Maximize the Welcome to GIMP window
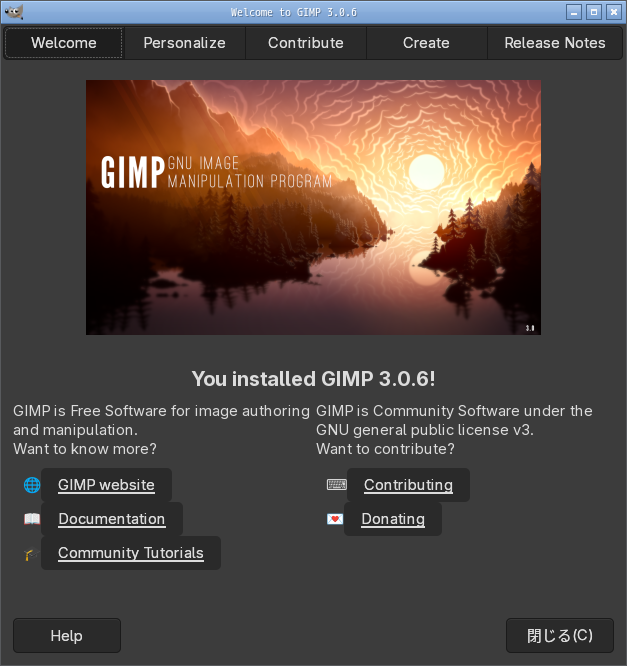Screen dimensions: 627x666 [x=594, y=12]
